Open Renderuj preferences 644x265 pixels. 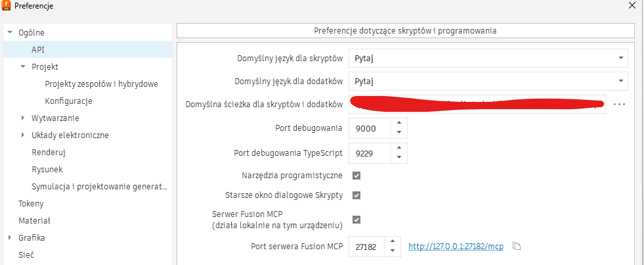pyautogui.click(x=49, y=153)
